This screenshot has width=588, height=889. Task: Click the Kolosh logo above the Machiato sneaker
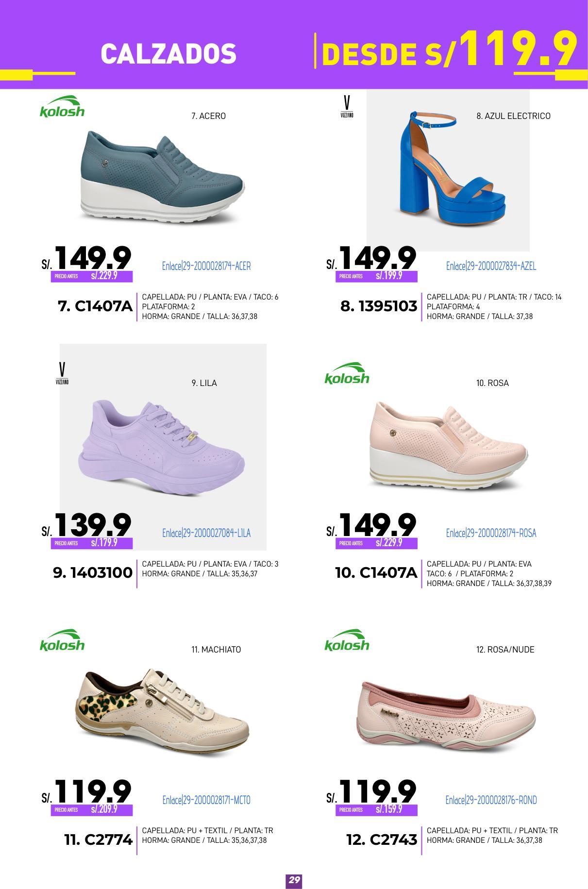[x=62, y=640]
